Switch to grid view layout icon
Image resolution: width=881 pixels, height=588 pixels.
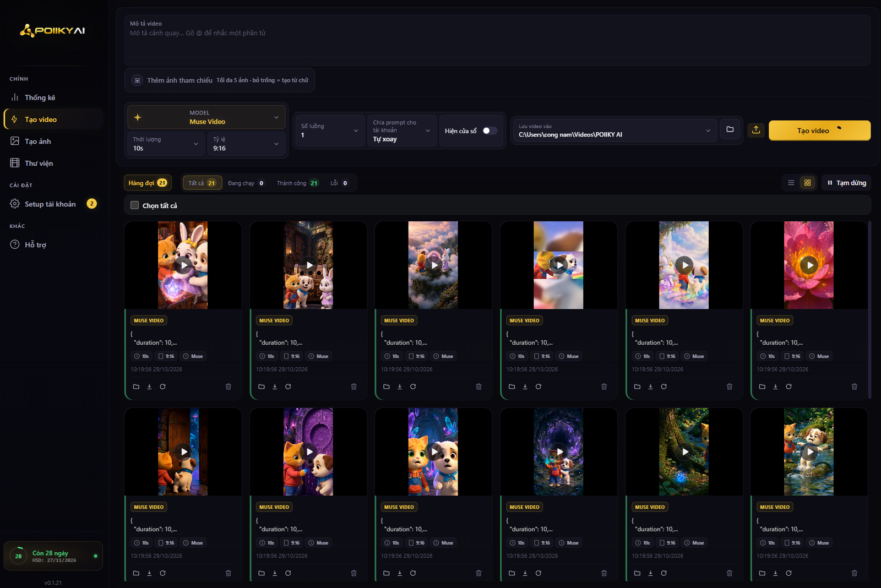point(807,183)
